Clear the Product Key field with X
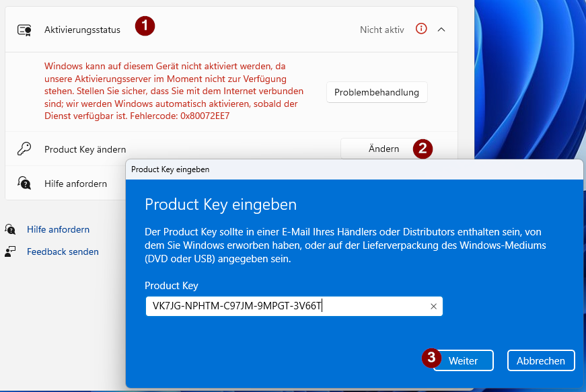 [433, 307]
